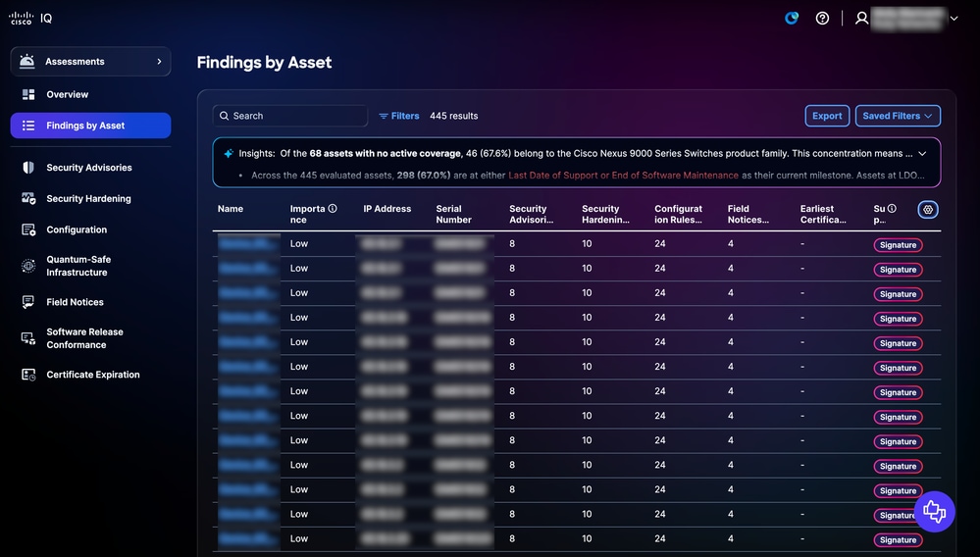Screen dimensions: 980x557
Task: Click the first row Signature badge
Action: (x=898, y=245)
